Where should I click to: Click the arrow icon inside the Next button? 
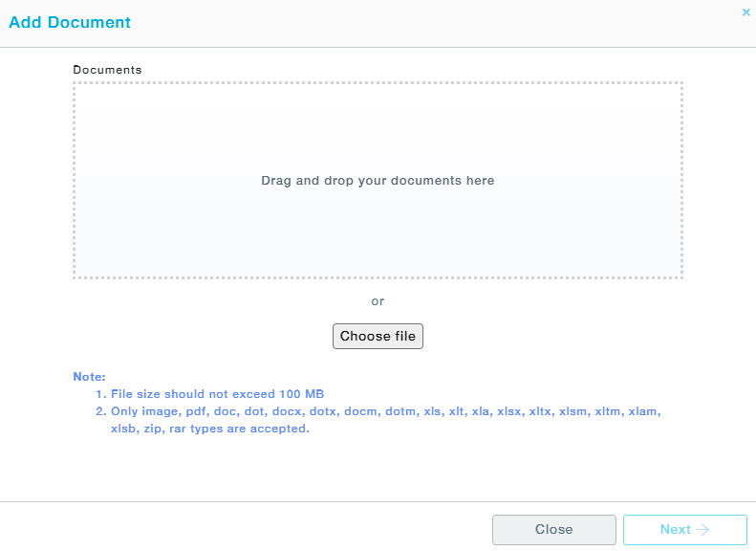pyautogui.click(x=702, y=530)
